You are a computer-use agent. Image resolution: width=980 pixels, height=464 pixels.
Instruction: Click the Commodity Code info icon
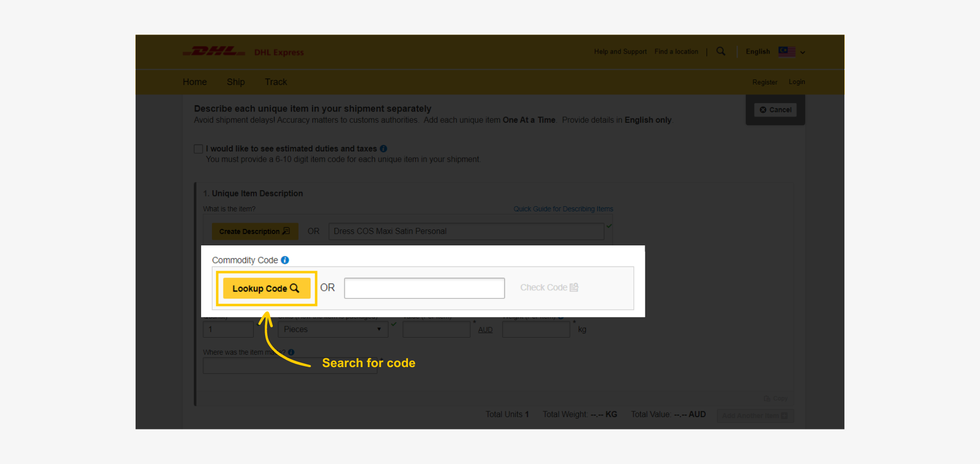pos(285,260)
